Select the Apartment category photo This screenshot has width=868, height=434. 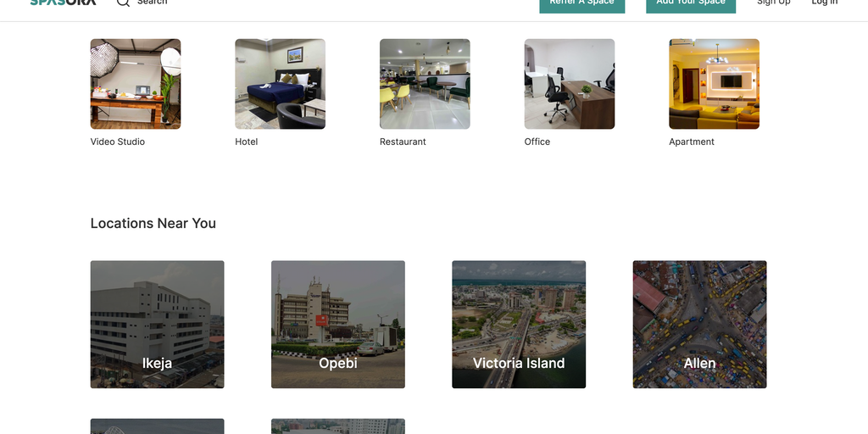714,84
